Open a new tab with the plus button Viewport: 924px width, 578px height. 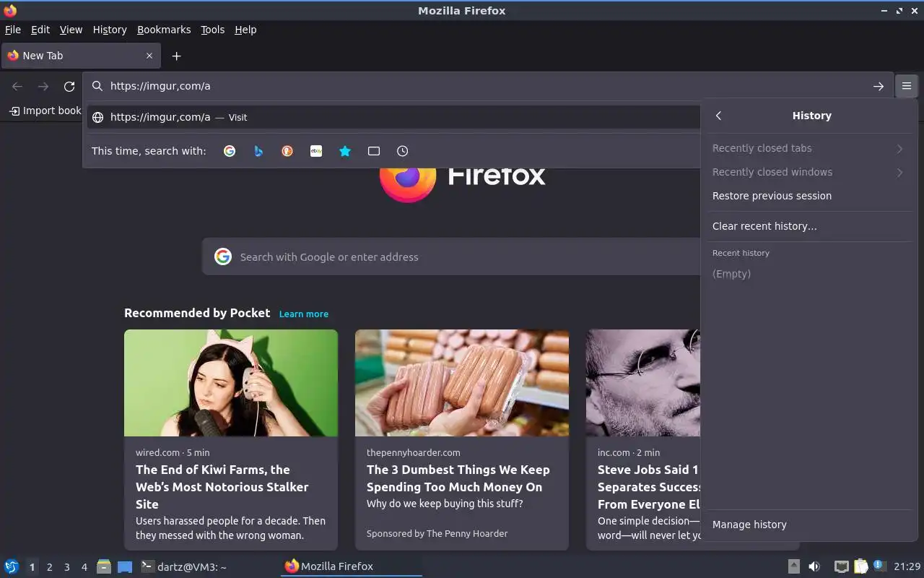point(176,56)
